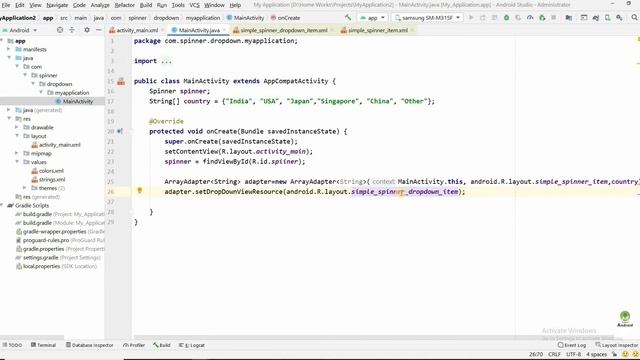Collapse the 'java' folder in project tree
Viewport: 640px width, 360px height.
coord(9,58)
